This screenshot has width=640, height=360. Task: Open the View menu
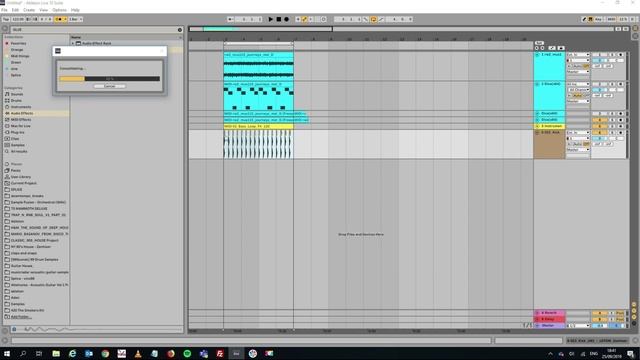(x=43, y=10)
